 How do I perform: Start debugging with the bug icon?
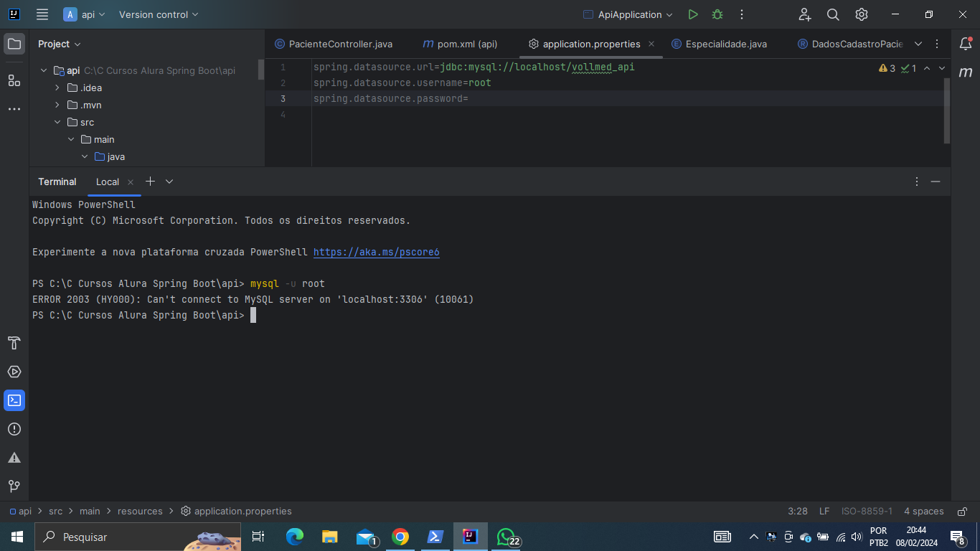717,14
